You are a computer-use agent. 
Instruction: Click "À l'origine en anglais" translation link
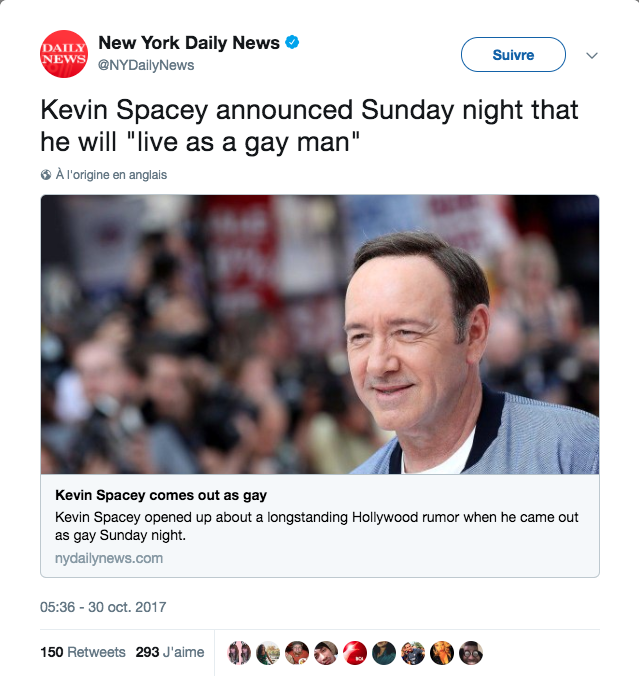111,175
